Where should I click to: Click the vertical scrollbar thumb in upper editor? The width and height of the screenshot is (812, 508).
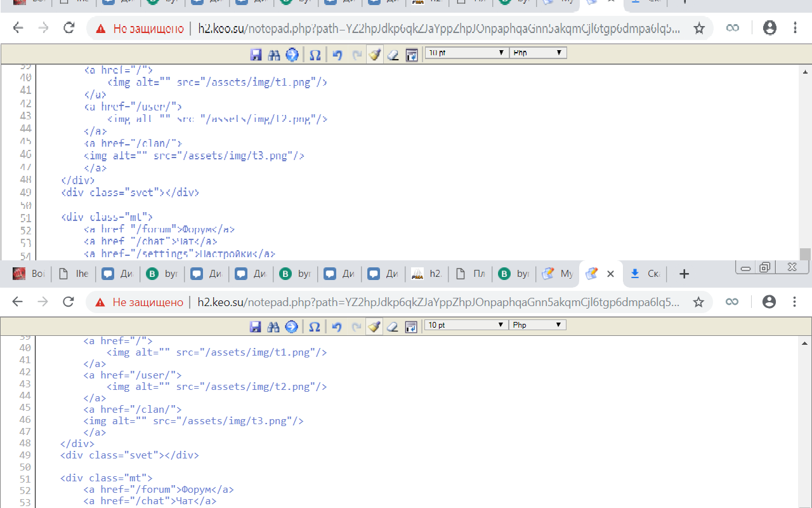[804, 254]
